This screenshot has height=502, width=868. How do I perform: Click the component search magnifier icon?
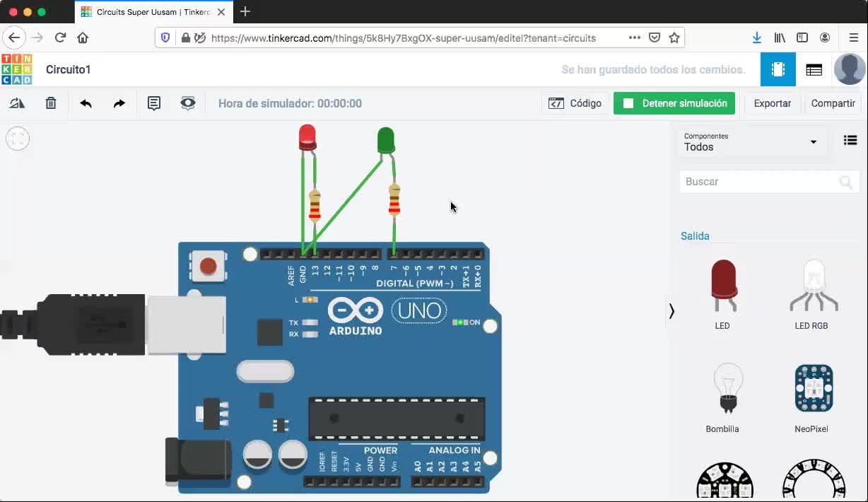[845, 182]
